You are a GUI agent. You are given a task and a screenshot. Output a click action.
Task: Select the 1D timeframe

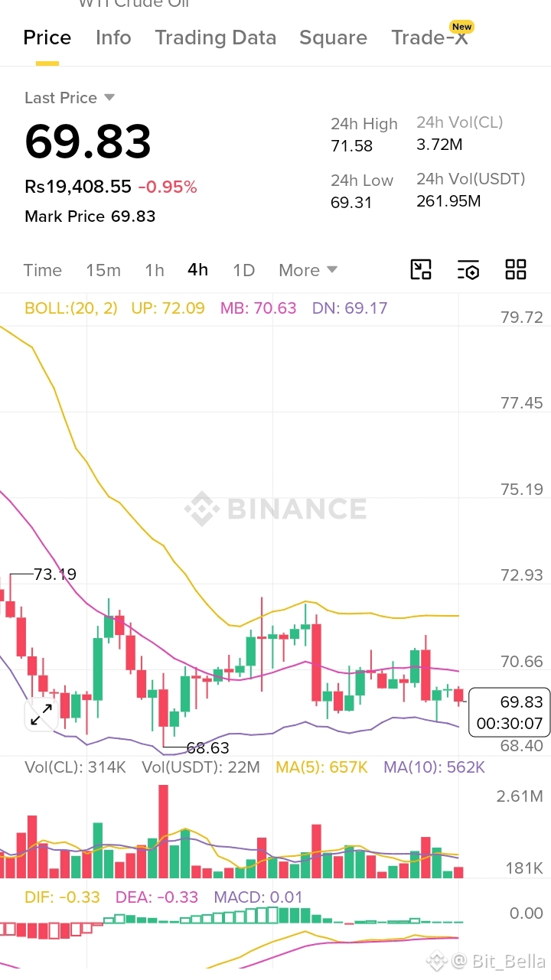(243, 270)
